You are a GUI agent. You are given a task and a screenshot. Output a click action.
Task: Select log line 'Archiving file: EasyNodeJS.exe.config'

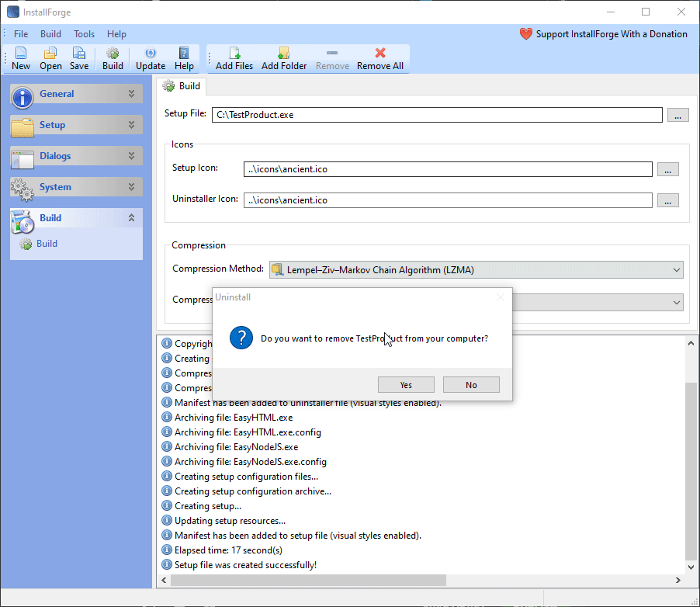tap(251, 462)
